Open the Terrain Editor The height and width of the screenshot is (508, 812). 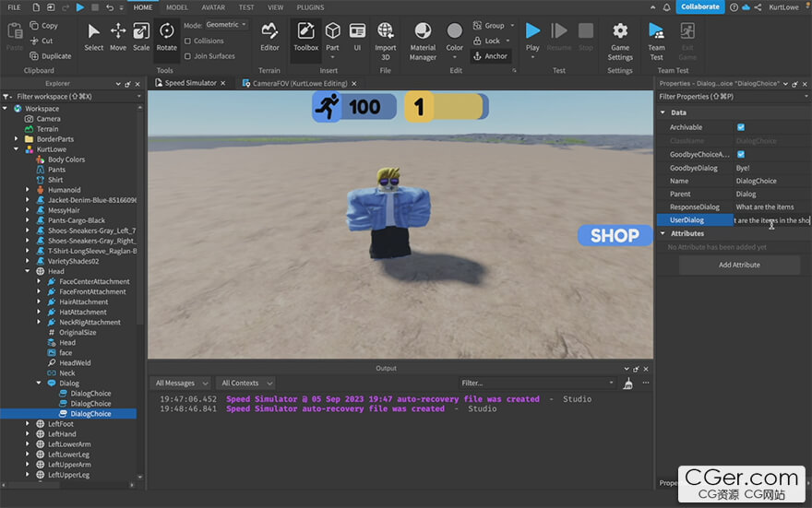point(269,37)
